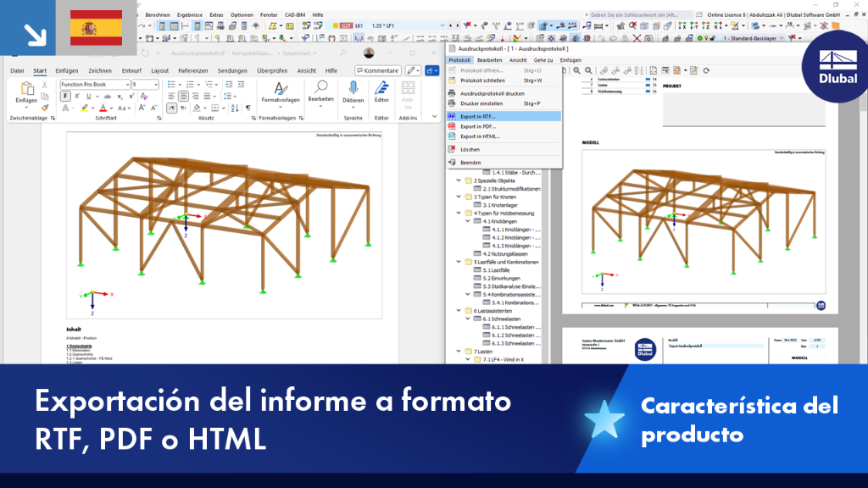
Task: Select tree item '3.1 Knotenlager'
Action: click(x=500, y=205)
